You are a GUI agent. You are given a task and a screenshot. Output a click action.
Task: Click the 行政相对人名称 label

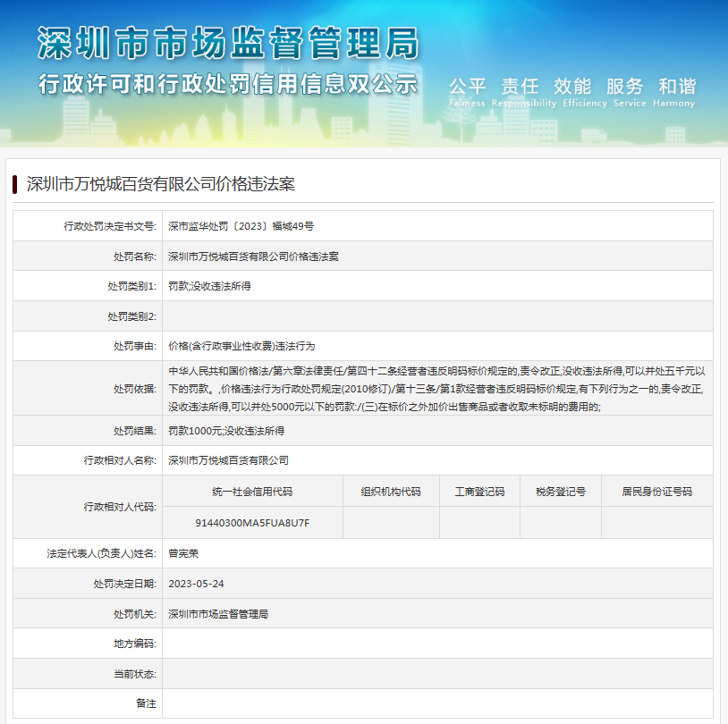coord(120,460)
